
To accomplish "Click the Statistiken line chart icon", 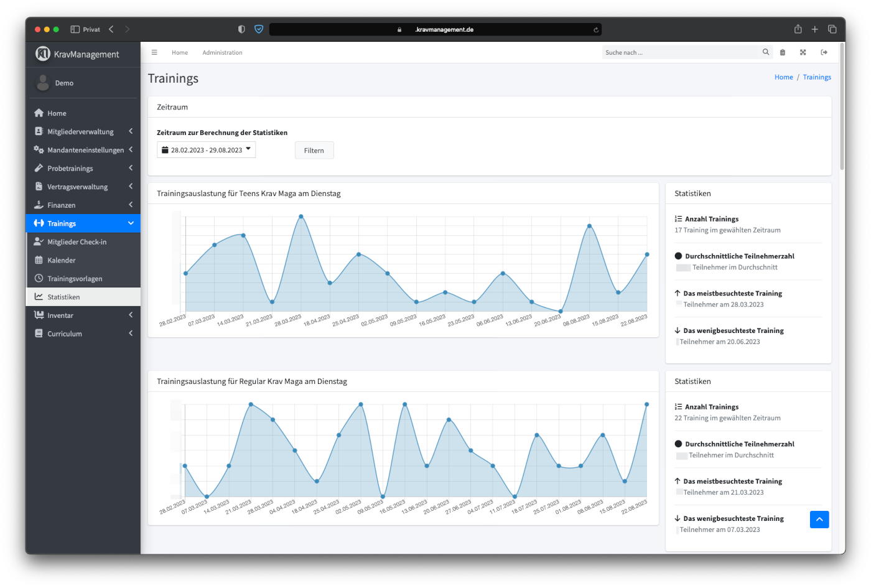I will 39,297.
